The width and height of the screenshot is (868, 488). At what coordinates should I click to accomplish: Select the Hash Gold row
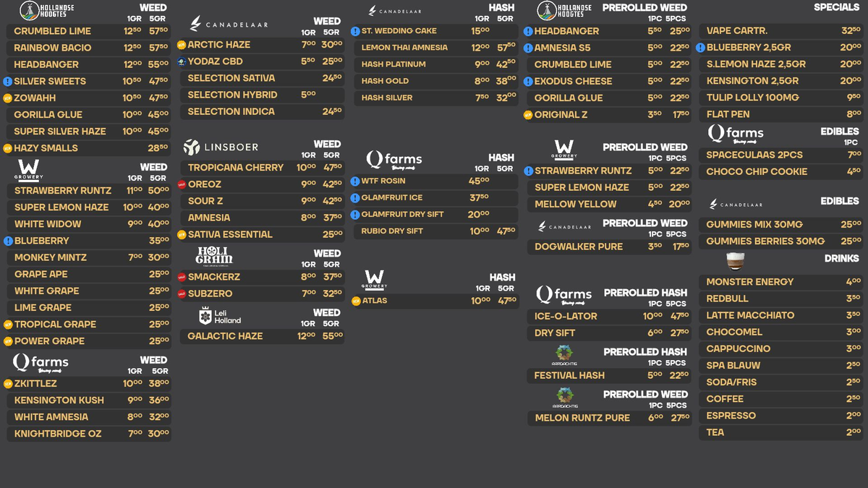point(436,81)
